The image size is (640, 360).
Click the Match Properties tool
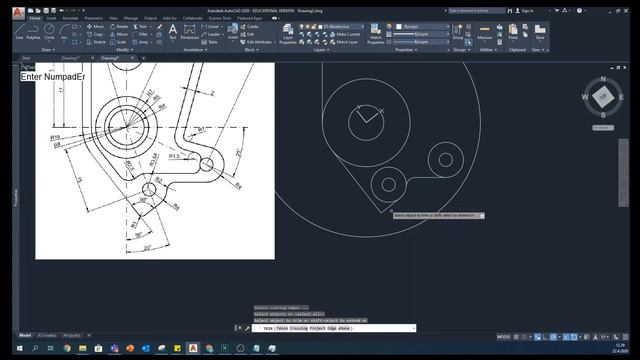(376, 33)
